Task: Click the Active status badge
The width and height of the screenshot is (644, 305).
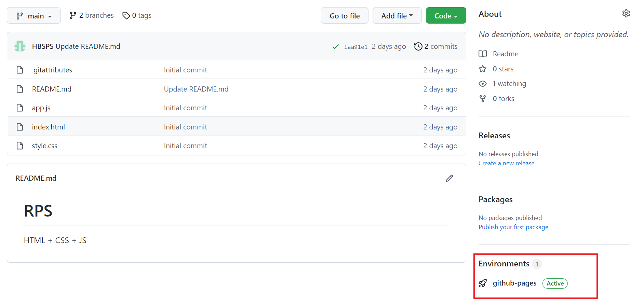Action: tap(555, 283)
